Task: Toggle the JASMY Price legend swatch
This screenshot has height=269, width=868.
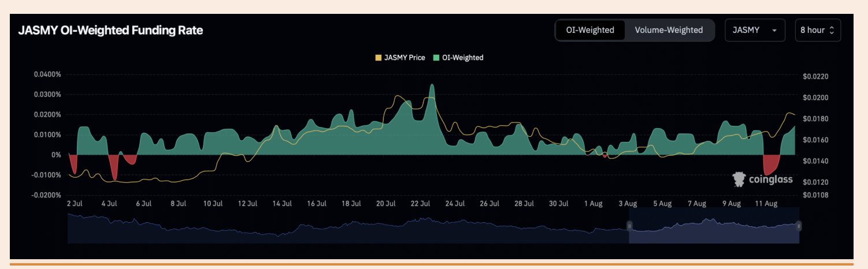Action: pyautogui.click(x=379, y=58)
